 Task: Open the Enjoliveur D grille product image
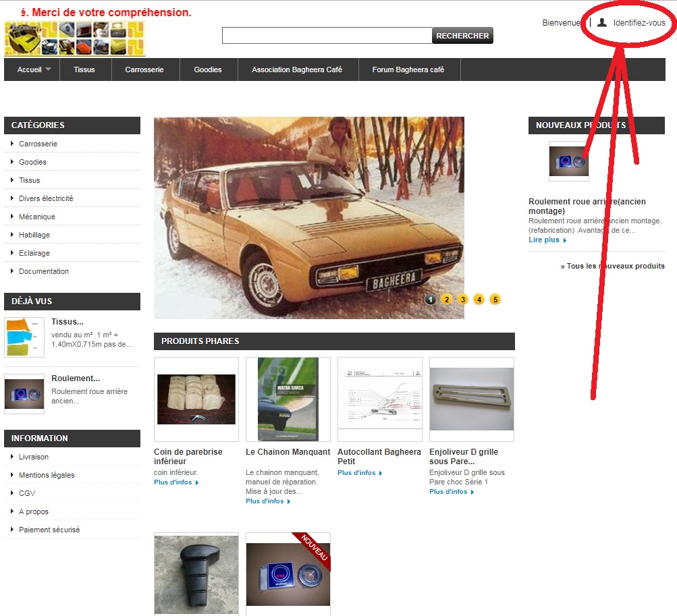click(471, 399)
